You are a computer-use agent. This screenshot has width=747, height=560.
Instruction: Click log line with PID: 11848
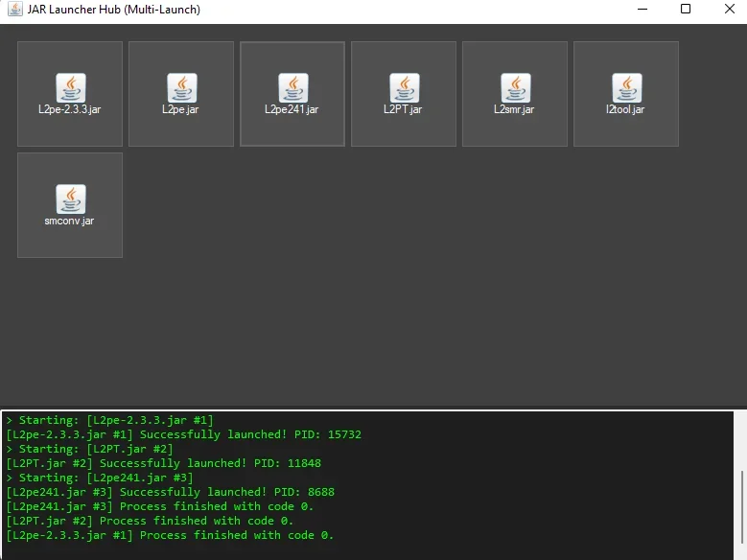tap(163, 463)
